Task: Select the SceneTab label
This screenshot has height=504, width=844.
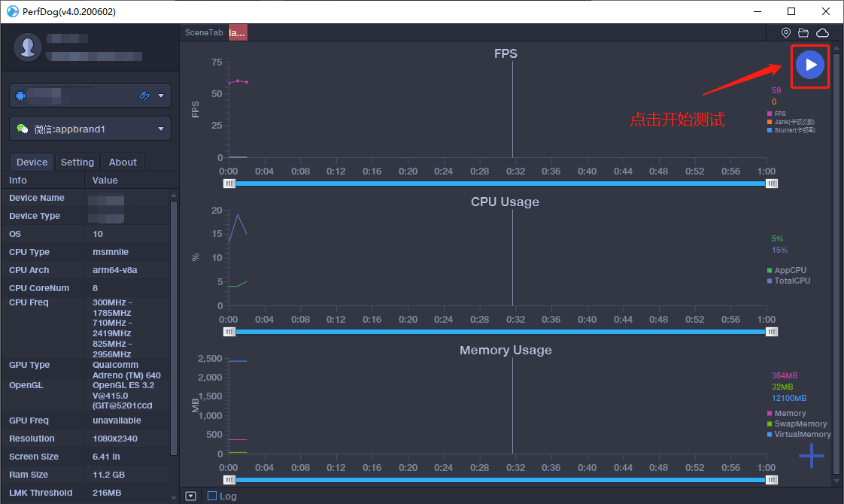Action: (x=203, y=32)
